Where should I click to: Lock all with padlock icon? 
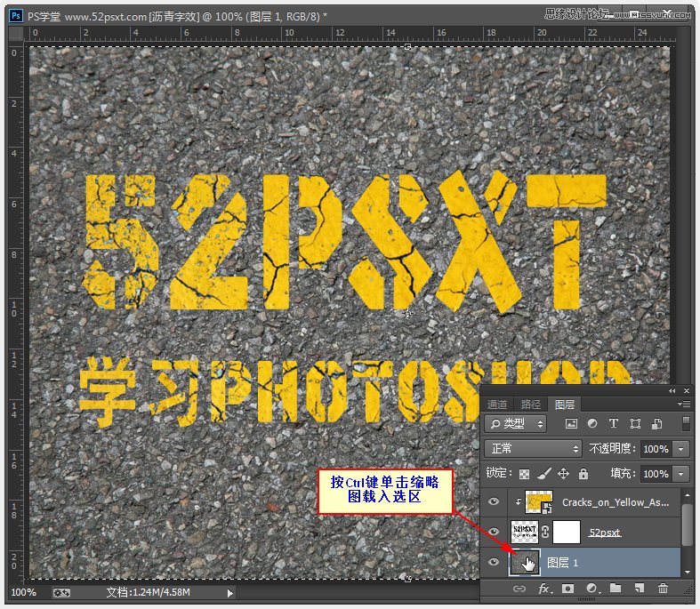[583, 473]
